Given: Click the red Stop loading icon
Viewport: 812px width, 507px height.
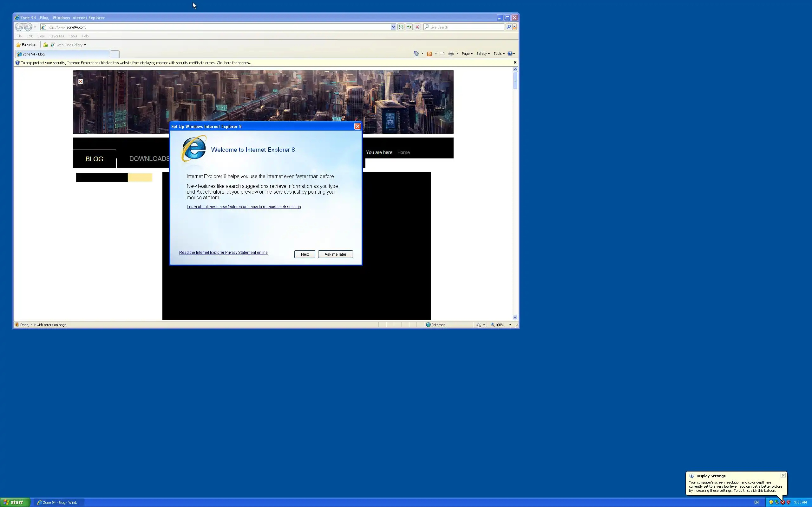Looking at the screenshot, I should 417,27.
